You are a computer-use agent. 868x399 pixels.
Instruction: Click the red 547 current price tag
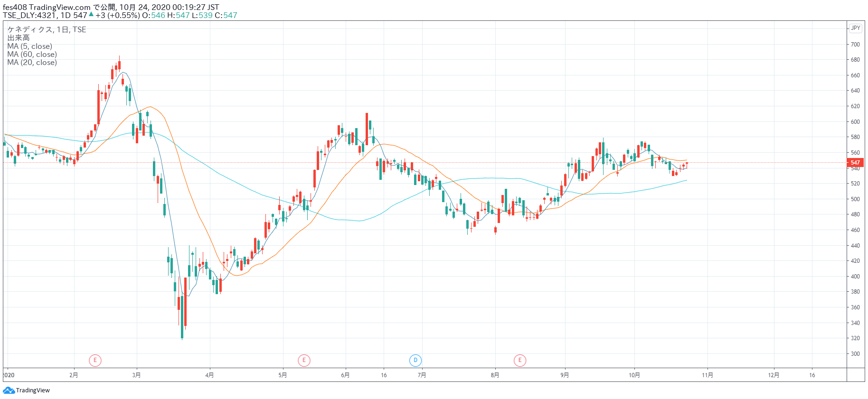click(855, 163)
